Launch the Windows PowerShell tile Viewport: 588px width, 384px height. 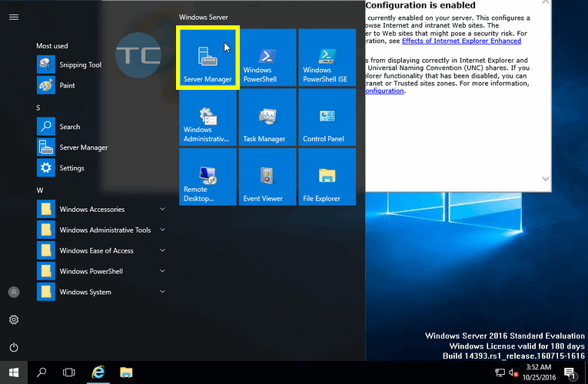point(267,58)
